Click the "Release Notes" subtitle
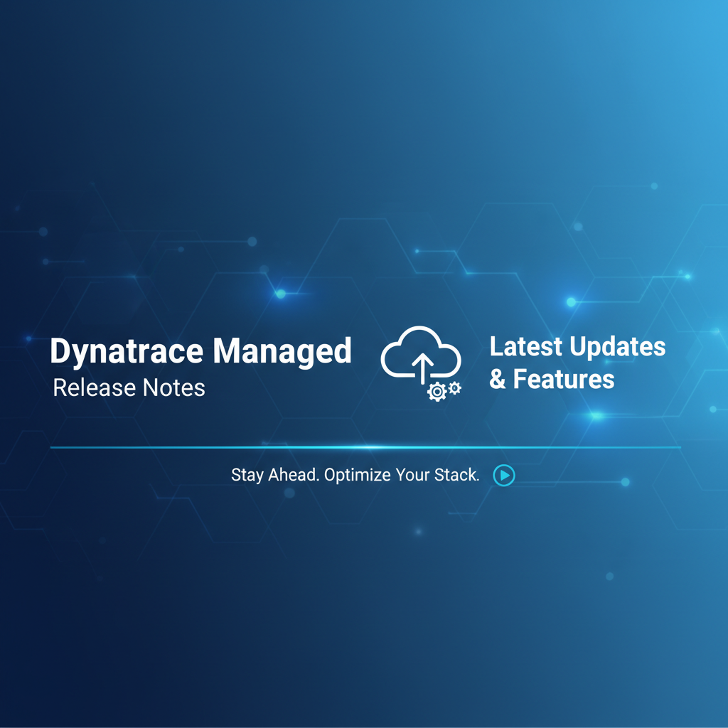 pos(129,387)
